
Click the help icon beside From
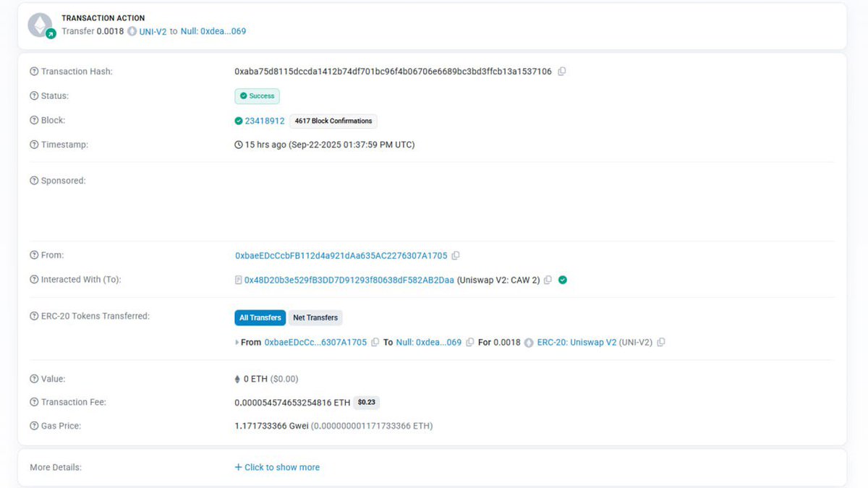tap(34, 255)
